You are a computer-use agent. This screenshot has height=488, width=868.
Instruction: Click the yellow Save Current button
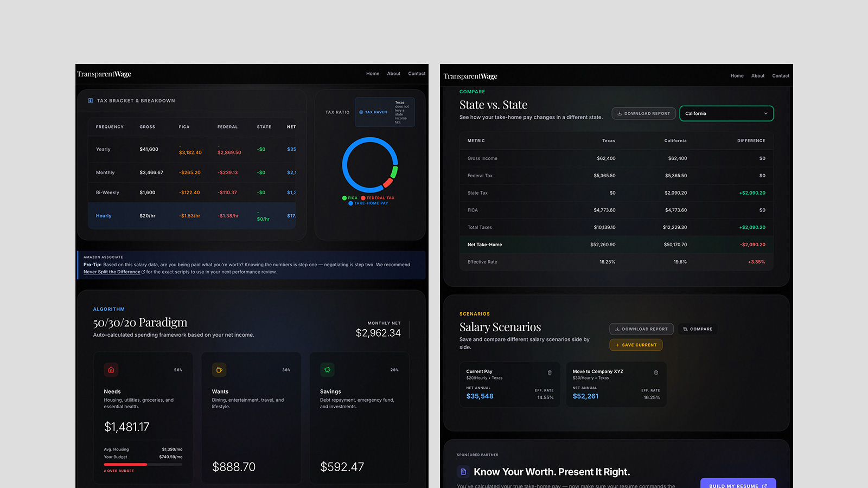(636, 345)
